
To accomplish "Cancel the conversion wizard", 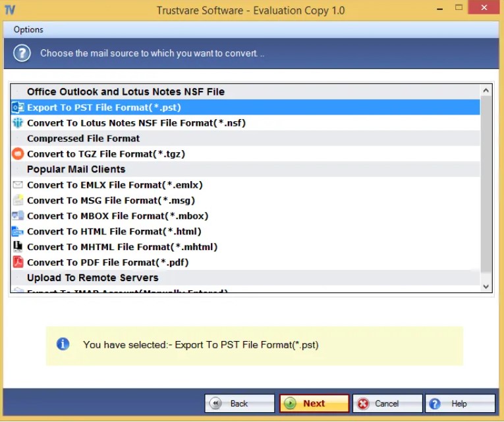I will point(387,404).
